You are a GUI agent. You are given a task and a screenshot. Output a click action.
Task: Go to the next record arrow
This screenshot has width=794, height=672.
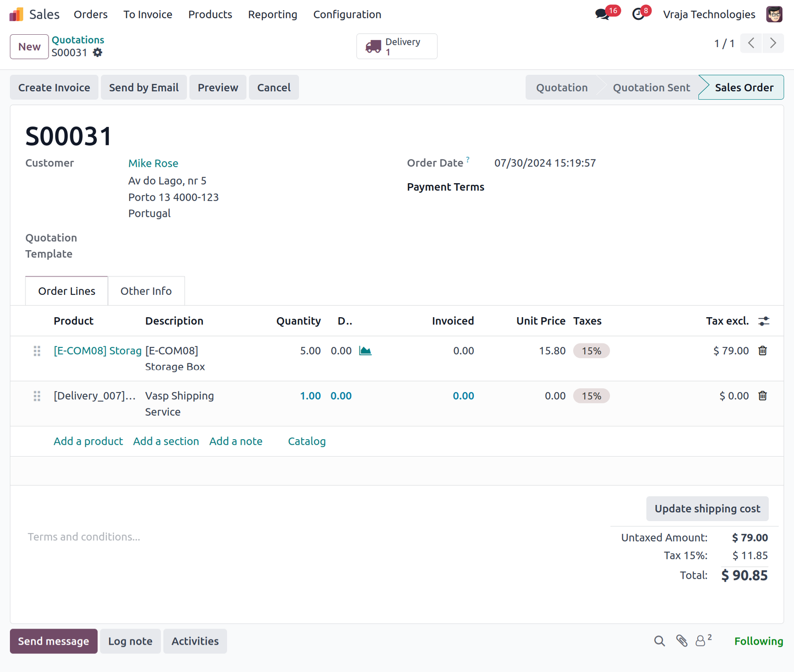point(773,43)
